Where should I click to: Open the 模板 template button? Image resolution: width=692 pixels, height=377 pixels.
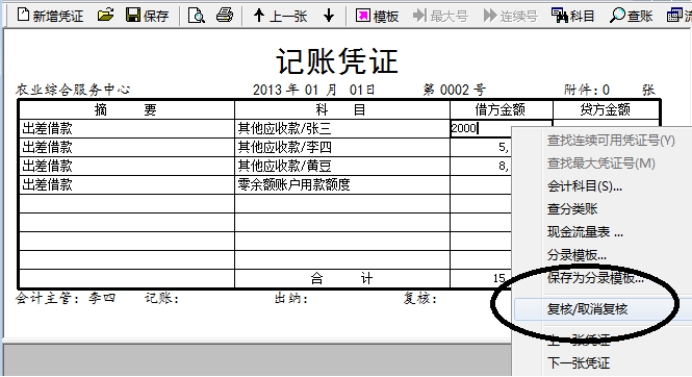[377, 16]
